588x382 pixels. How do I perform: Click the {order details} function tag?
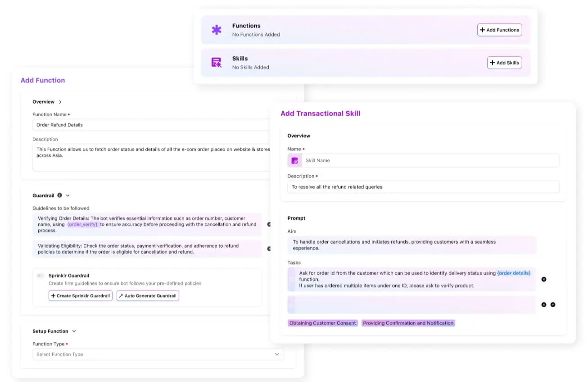pyautogui.click(x=514, y=273)
